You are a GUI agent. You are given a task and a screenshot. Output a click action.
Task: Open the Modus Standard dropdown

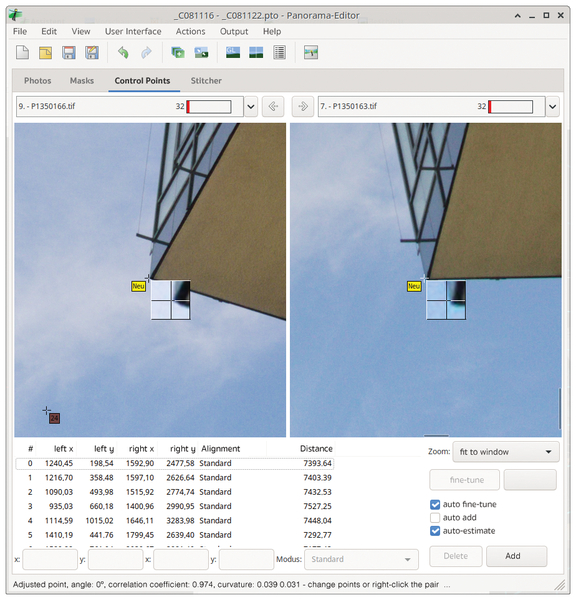[361, 559]
